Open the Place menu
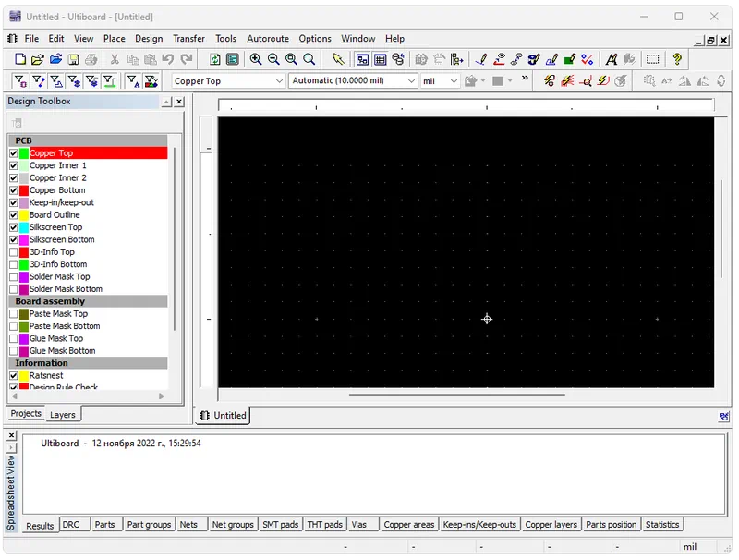739x560 pixels. [114, 39]
